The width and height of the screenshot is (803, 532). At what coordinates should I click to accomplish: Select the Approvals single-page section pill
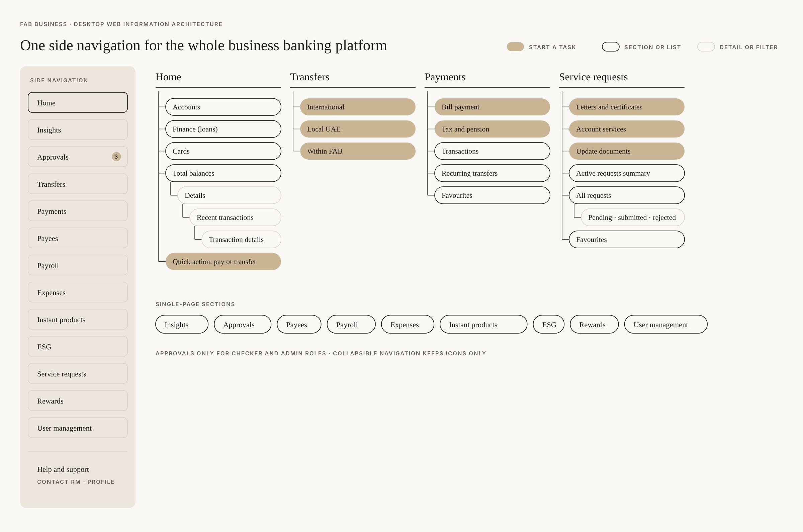point(243,324)
